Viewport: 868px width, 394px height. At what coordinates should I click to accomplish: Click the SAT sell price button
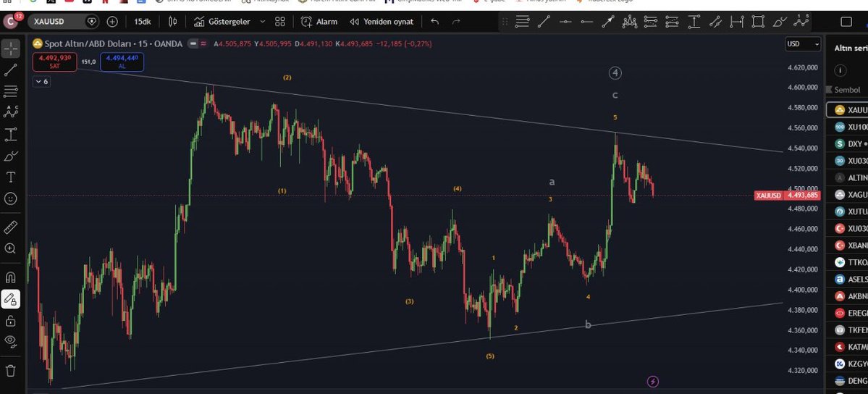pyautogui.click(x=55, y=62)
